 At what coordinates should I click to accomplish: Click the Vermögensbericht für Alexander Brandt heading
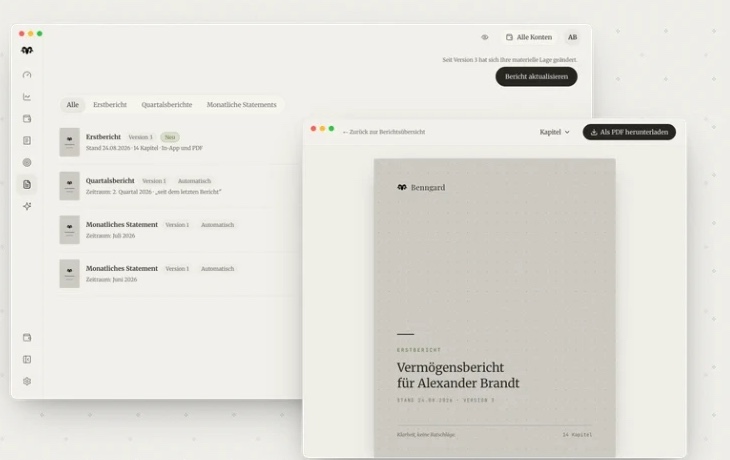tap(458, 375)
